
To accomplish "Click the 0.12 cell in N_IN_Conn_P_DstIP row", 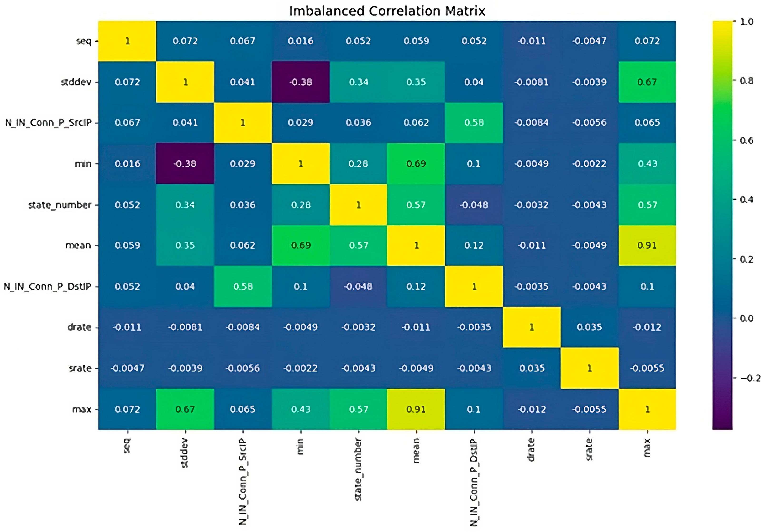I will (x=416, y=286).
